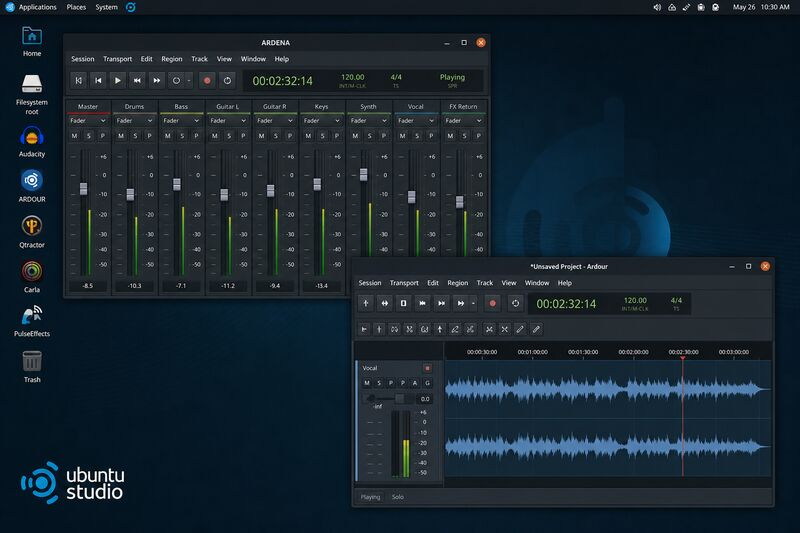Open the Filesystem root desktop icon
Viewport: 800px width, 533px height.
(x=32, y=94)
